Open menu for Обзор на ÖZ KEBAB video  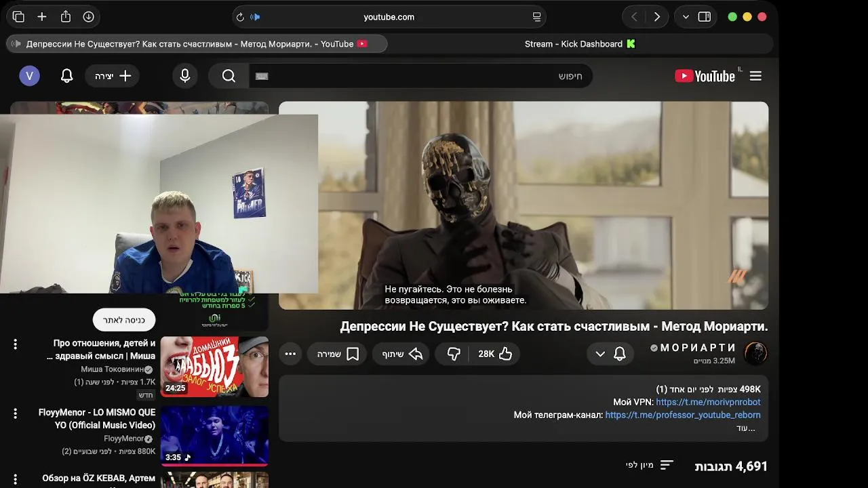(15, 479)
